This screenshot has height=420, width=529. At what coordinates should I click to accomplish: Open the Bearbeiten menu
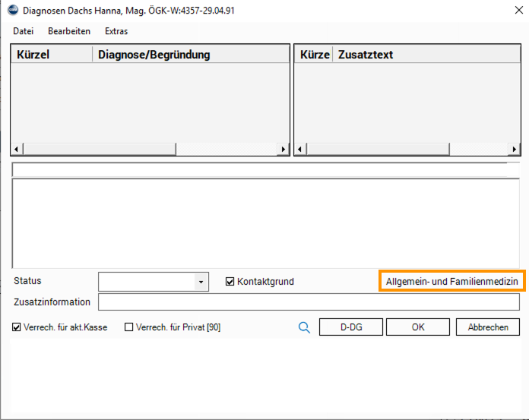tap(69, 31)
